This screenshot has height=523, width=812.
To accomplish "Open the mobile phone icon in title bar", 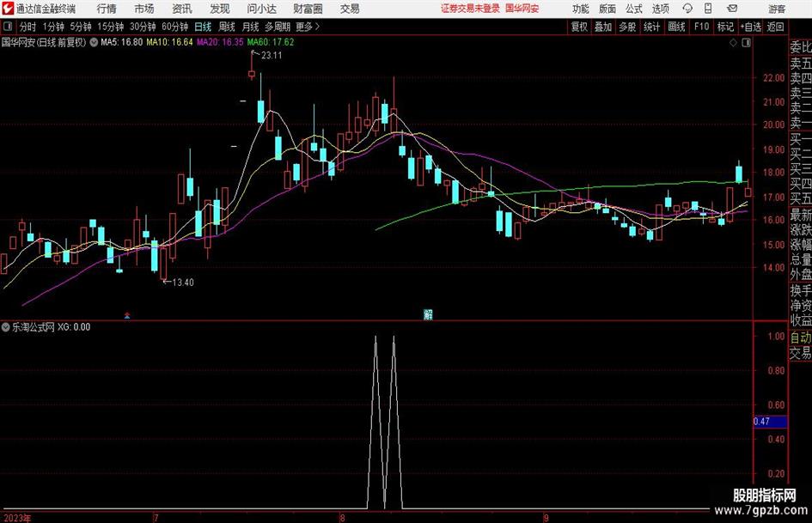I will [707, 9].
